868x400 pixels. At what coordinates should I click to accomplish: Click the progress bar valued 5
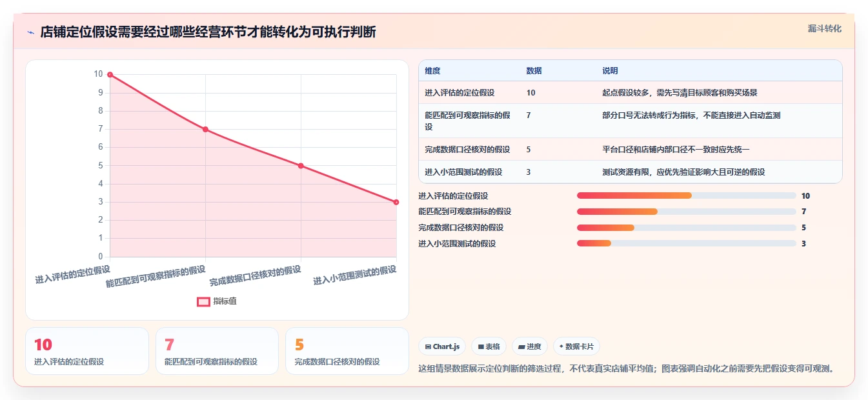(x=687, y=228)
